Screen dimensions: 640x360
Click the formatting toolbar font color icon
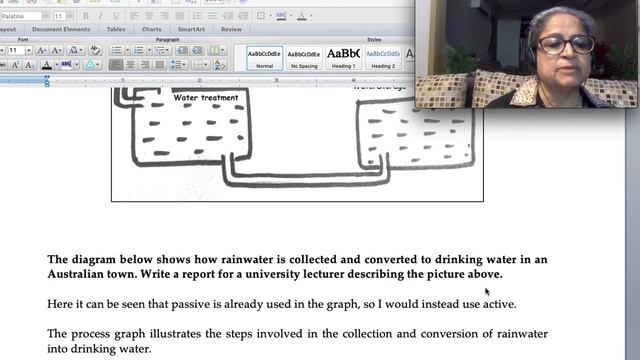click(x=302, y=16)
